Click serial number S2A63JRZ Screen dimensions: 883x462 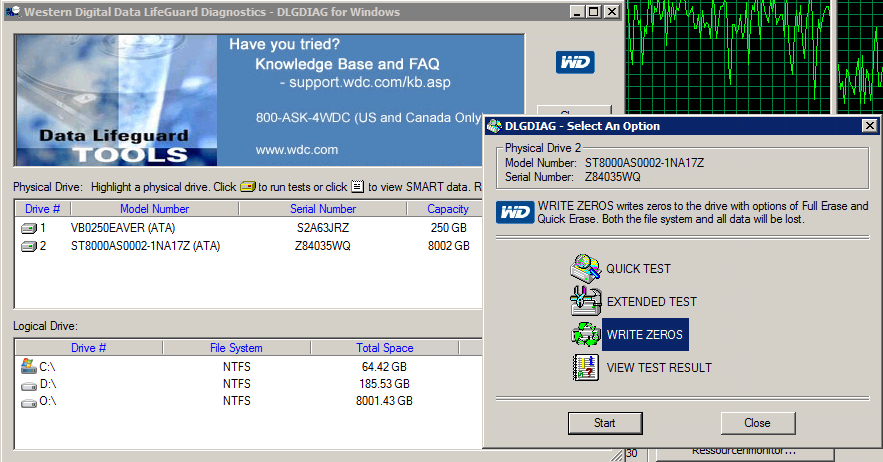pyautogui.click(x=323, y=228)
